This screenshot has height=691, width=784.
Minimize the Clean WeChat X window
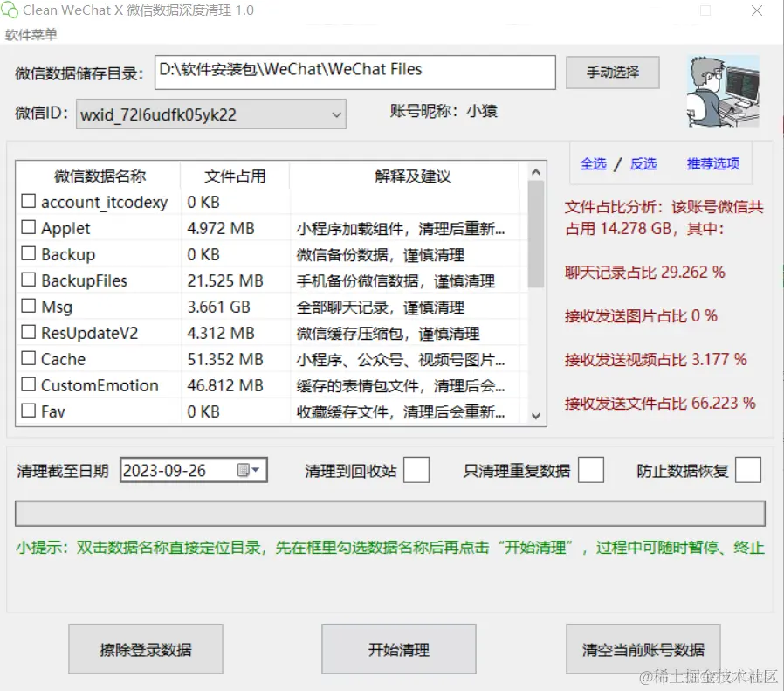655,10
